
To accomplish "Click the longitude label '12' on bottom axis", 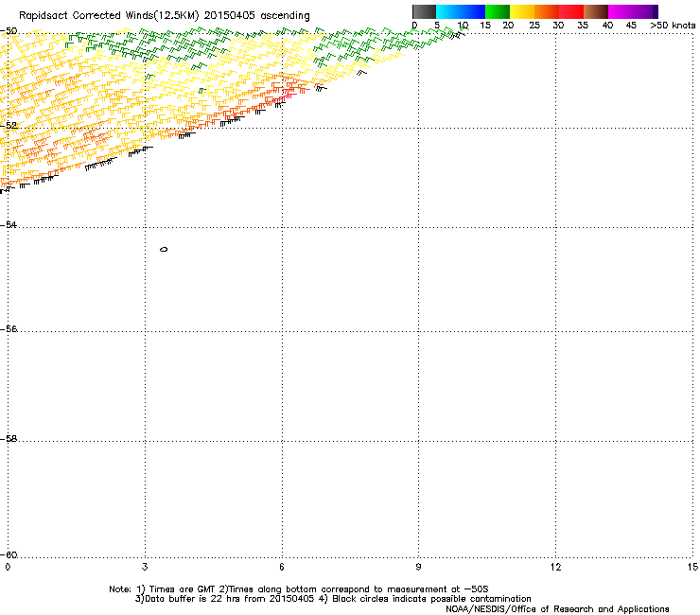I will [556, 567].
